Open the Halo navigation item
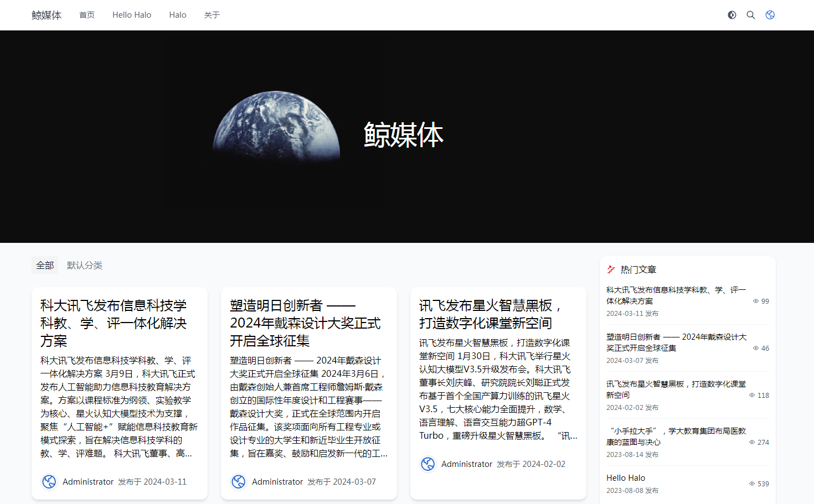Screen dimensions: 814x504 178,15
